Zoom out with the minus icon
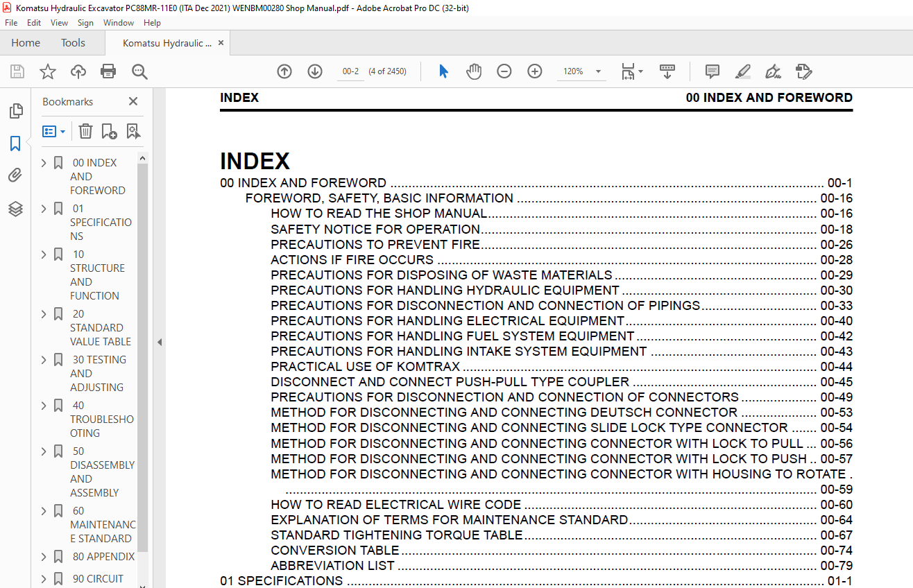 504,71
